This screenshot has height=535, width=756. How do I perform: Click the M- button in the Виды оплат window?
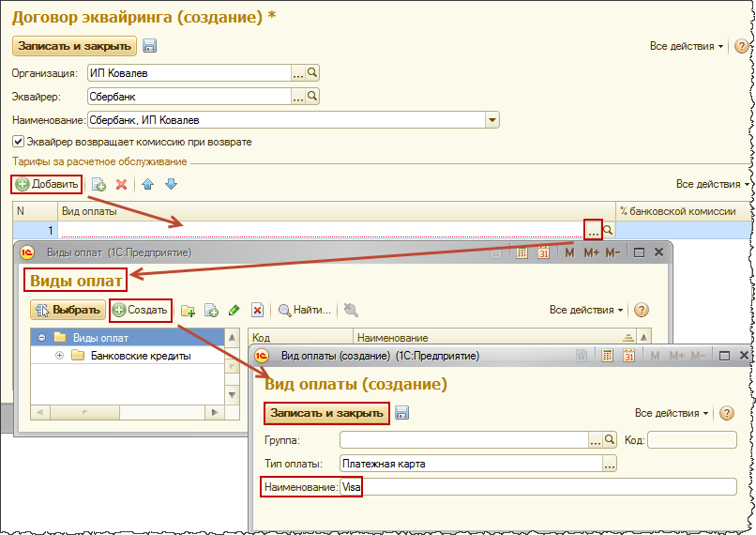612,252
